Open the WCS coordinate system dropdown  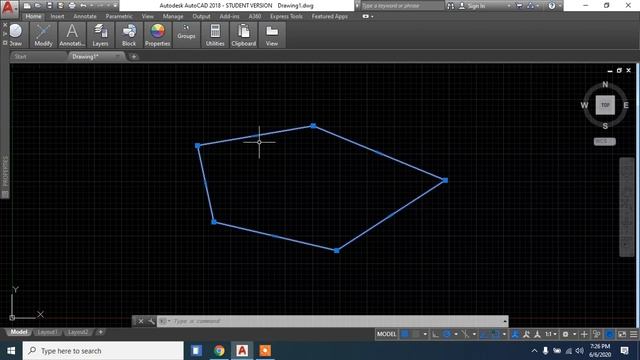pyautogui.click(x=604, y=142)
